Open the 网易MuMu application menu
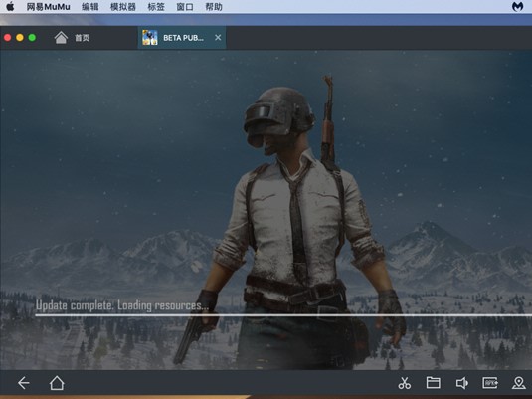The width and height of the screenshot is (532, 399). [x=48, y=7]
